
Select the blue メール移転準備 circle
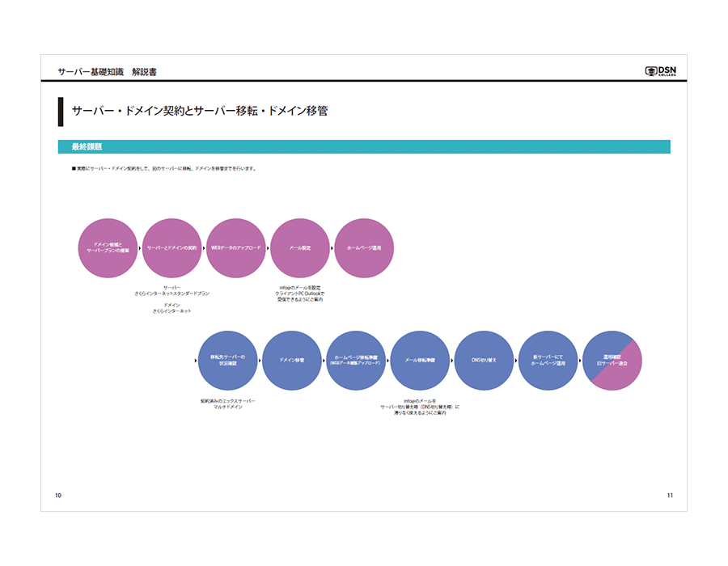(420, 361)
